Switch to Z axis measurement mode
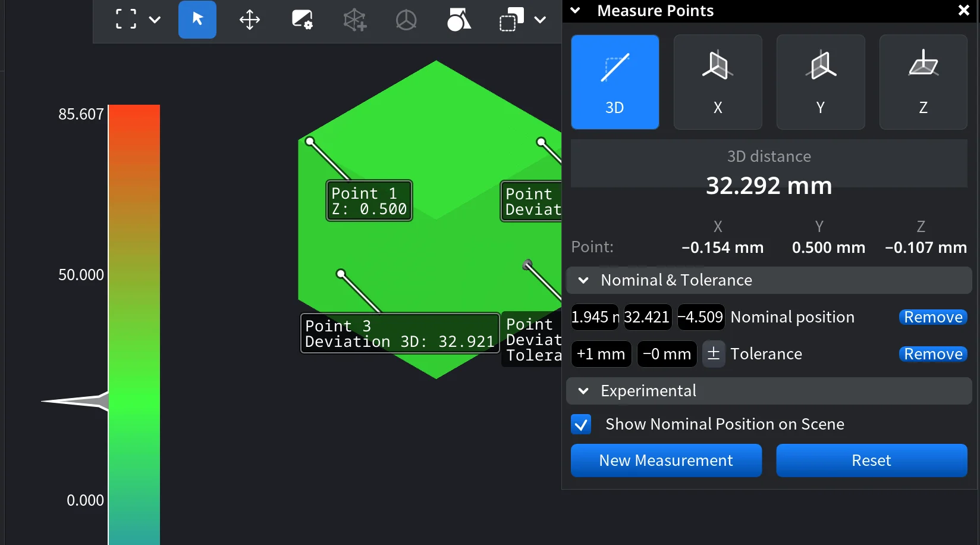Image resolution: width=980 pixels, height=545 pixels. 923,82
